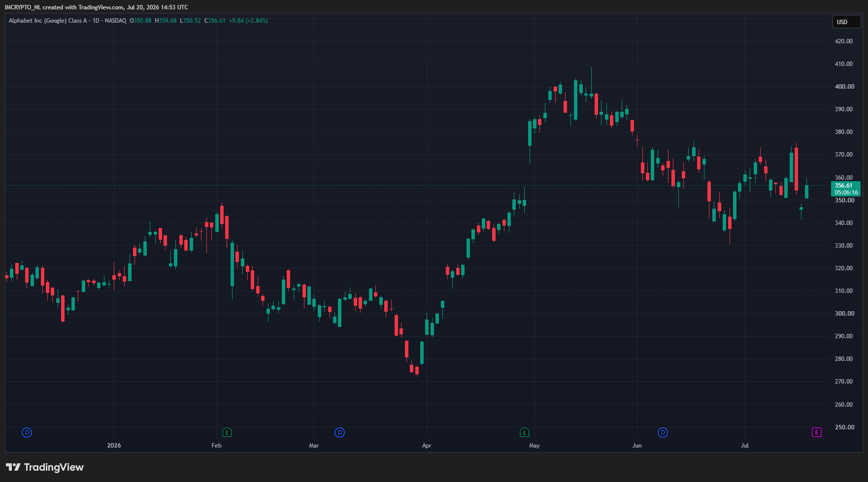The height and width of the screenshot is (482, 868).
Task: Click the 356.61 current price label
Action: tap(844, 186)
